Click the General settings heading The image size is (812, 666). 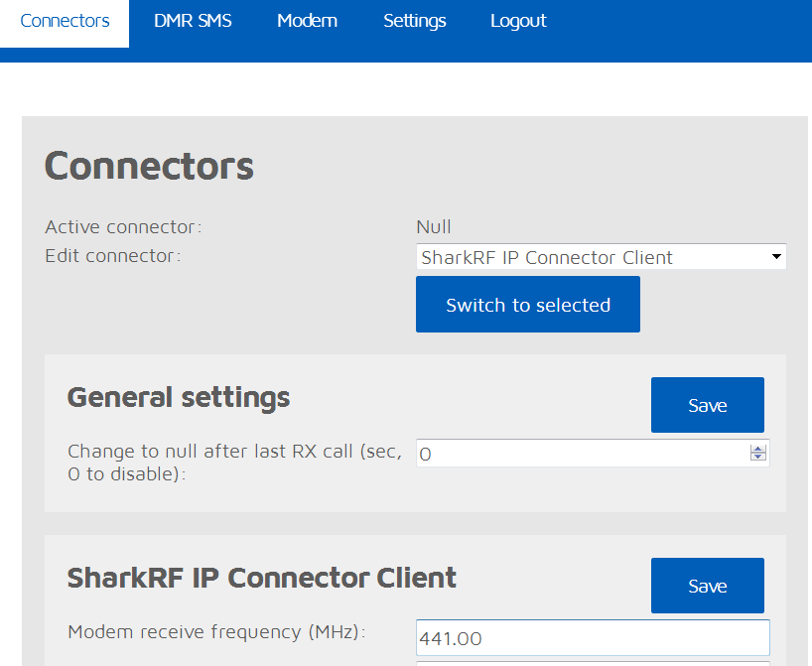[x=179, y=398]
